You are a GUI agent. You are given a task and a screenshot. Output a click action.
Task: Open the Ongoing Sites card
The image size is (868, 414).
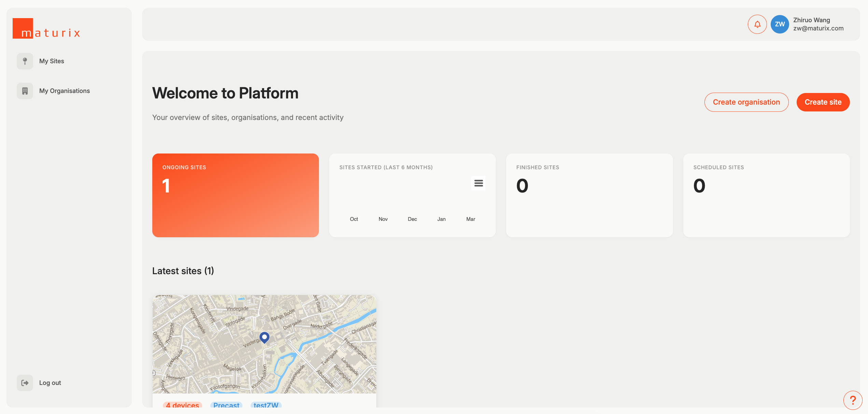pos(235,195)
